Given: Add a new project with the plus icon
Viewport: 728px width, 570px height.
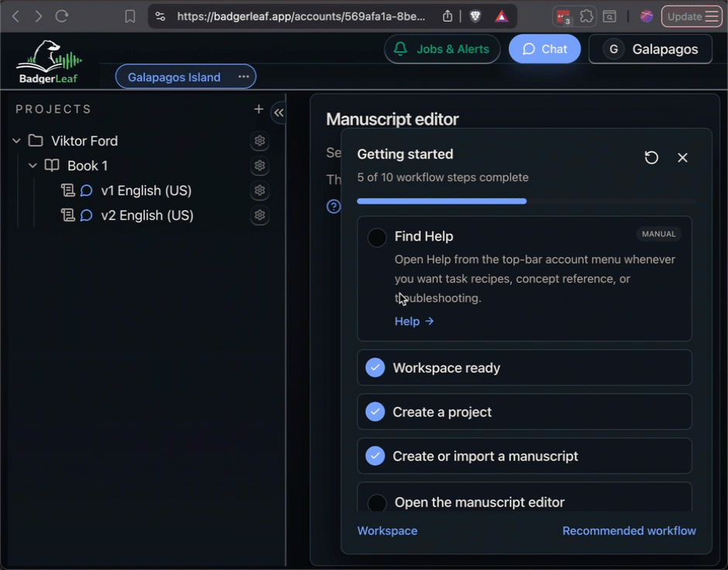Looking at the screenshot, I should click(x=259, y=109).
